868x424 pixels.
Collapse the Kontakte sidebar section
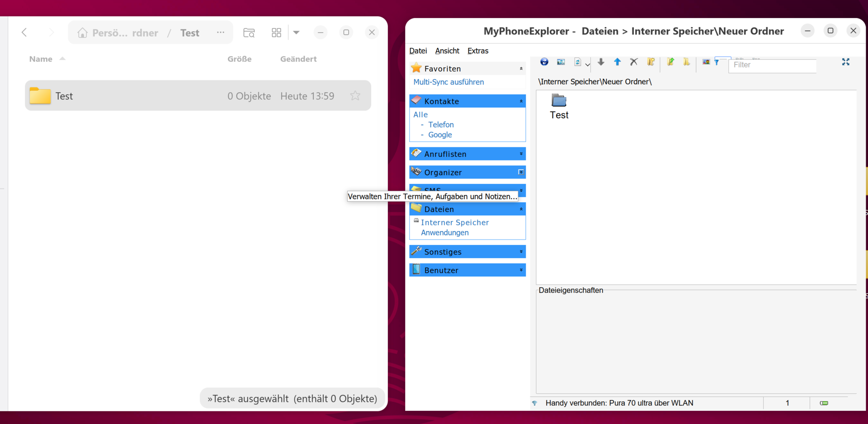[x=521, y=101]
